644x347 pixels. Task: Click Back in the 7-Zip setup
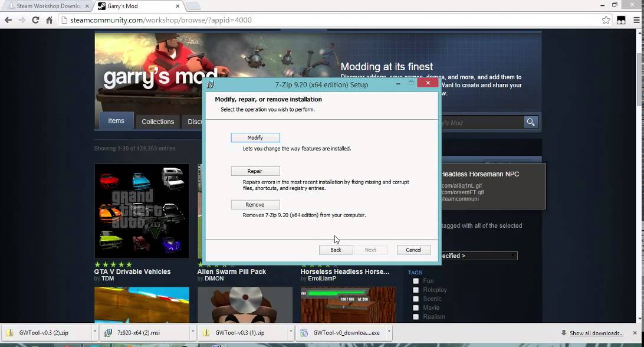[336, 250]
